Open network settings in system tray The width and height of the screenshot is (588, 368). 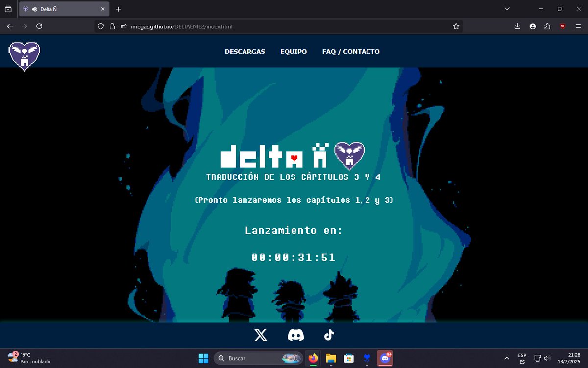[x=538, y=358]
